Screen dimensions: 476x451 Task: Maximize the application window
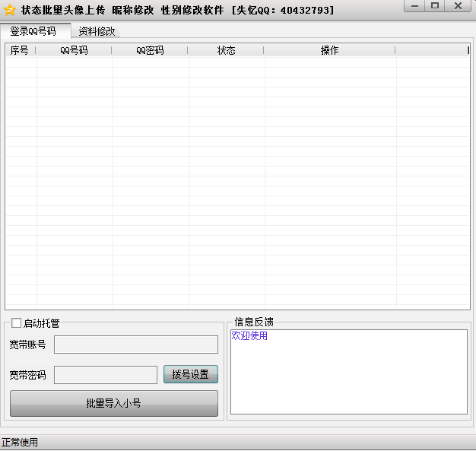pyautogui.click(x=435, y=6)
